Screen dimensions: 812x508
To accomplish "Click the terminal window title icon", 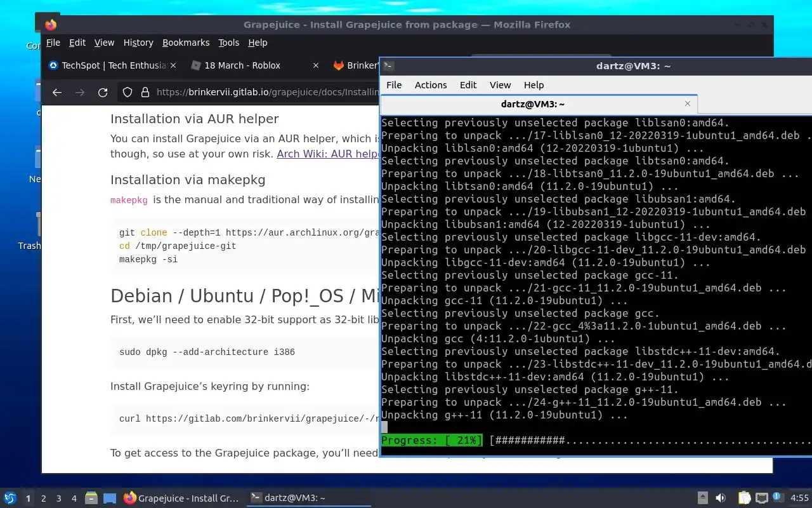I will [x=389, y=65].
